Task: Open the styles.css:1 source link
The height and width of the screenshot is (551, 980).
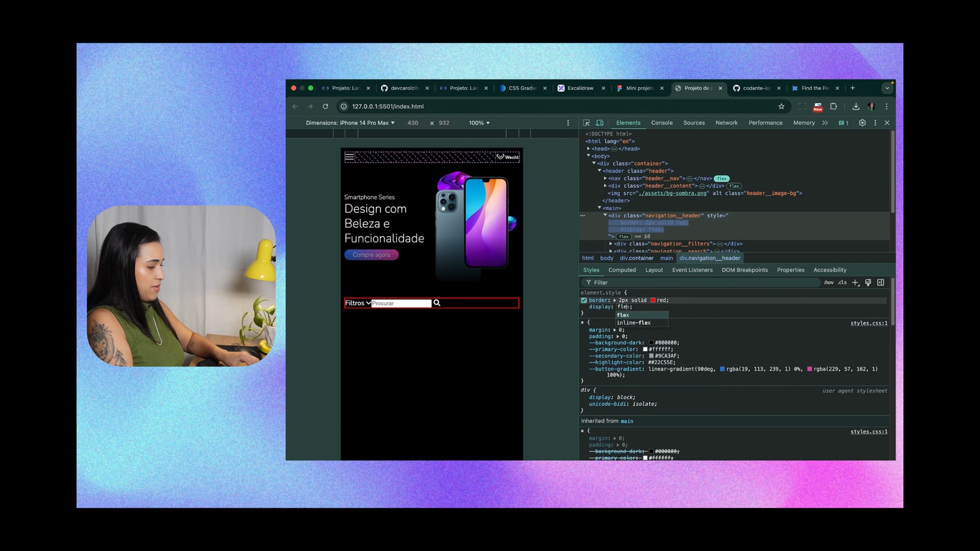Action: 868,323
